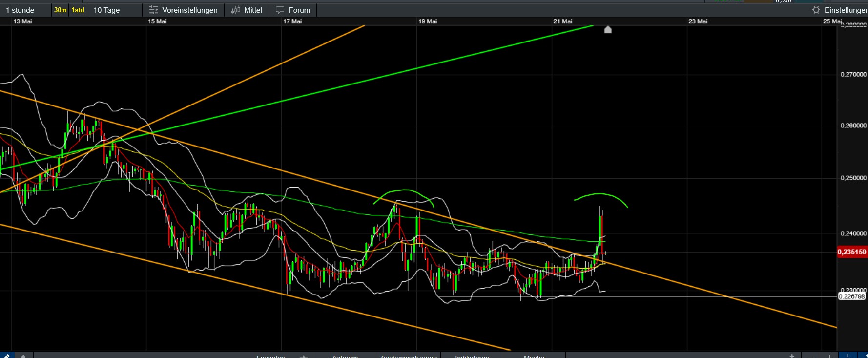Open Voreinstellungen presets via sliders icon
The image size is (868, 358).
[x=154, y=10]
